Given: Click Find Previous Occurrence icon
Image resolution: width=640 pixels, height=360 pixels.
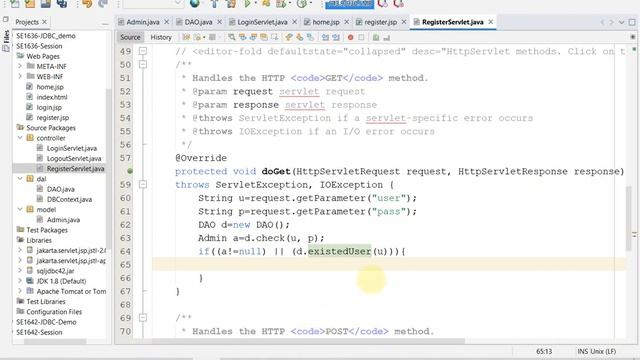Looking at the screenshot, I should (242, 37).
